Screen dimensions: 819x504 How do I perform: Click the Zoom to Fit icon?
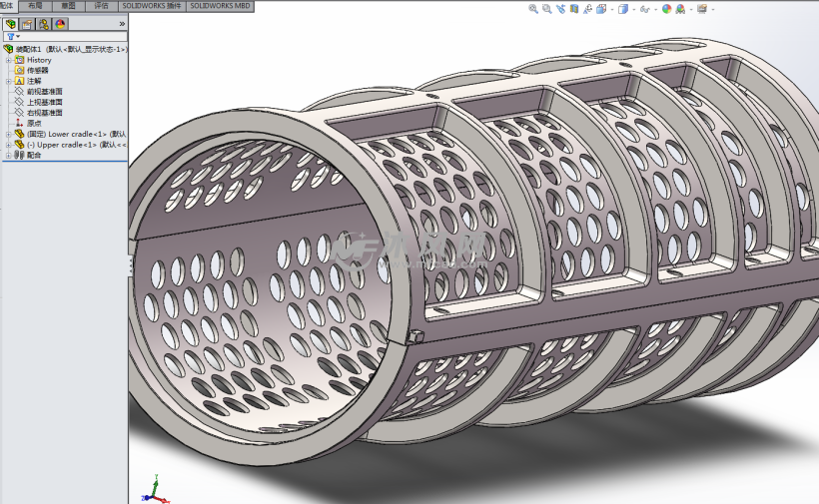coord(533,9)
